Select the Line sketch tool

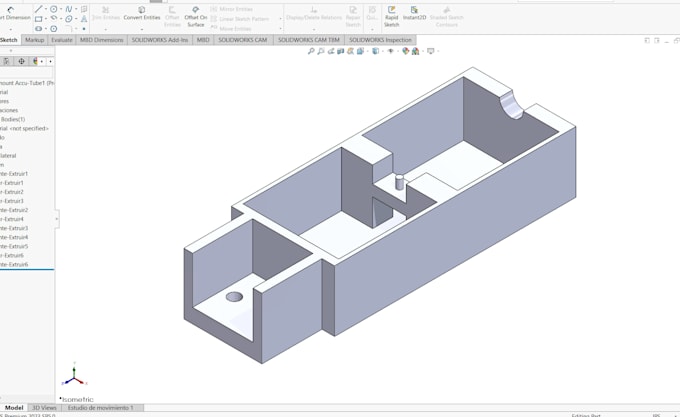coord(39,9)
